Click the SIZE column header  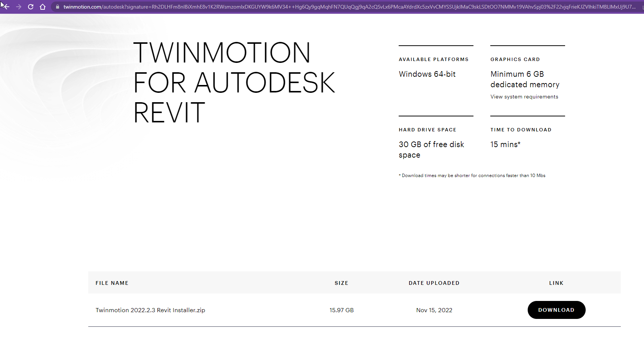pos(341,283)
